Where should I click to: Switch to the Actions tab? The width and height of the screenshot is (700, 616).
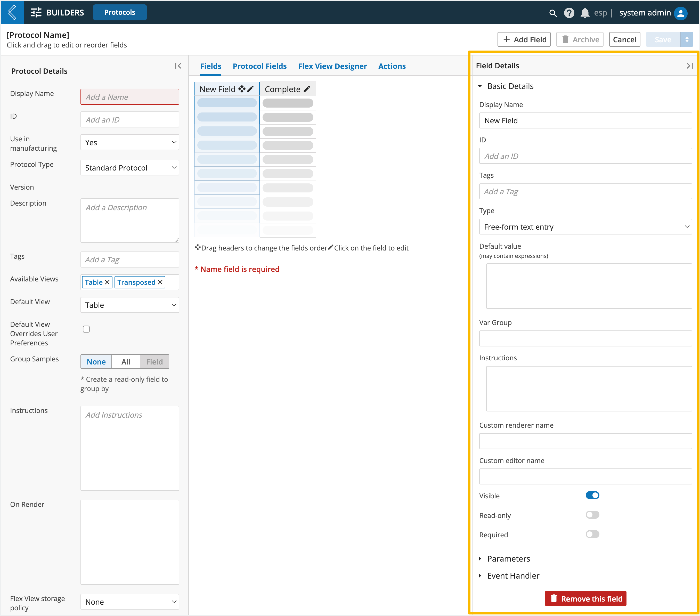tap(392, 66)
